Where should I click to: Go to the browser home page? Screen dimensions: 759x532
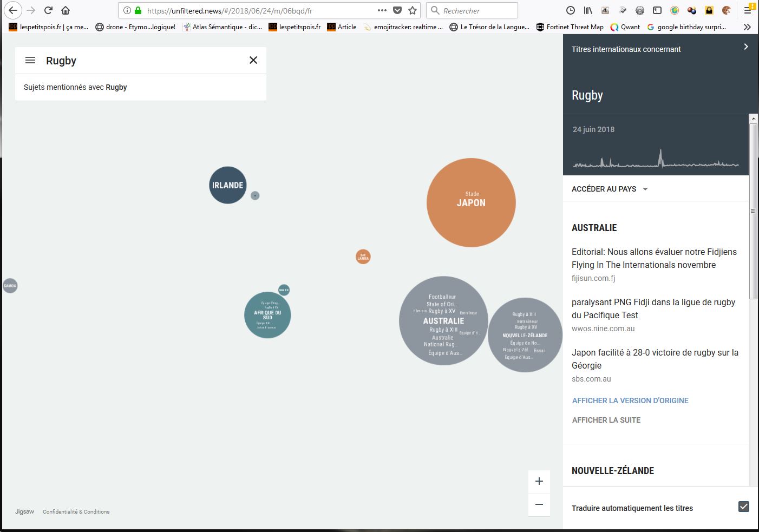pyautogui.click(x=66, y=10)
